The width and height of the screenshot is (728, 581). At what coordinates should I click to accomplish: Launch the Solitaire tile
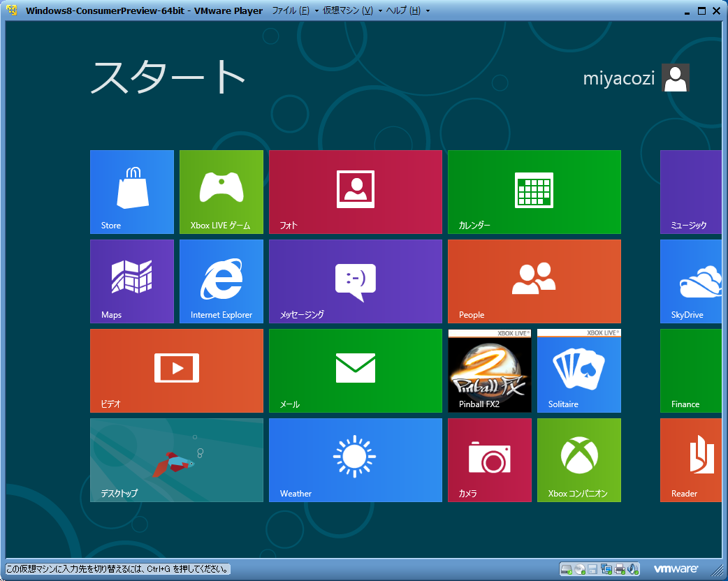pyautogui.click(x=579, y=371)
